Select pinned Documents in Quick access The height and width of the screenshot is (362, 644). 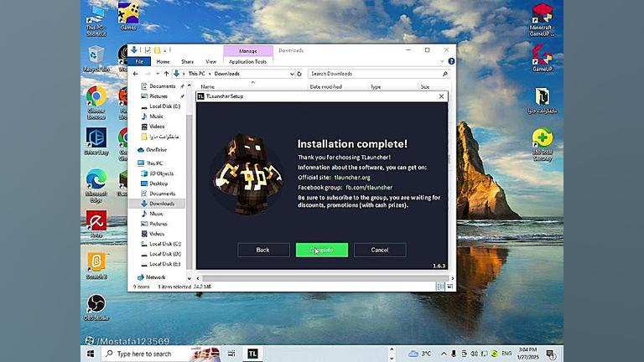pyautogui.click(x=162, y=86)
